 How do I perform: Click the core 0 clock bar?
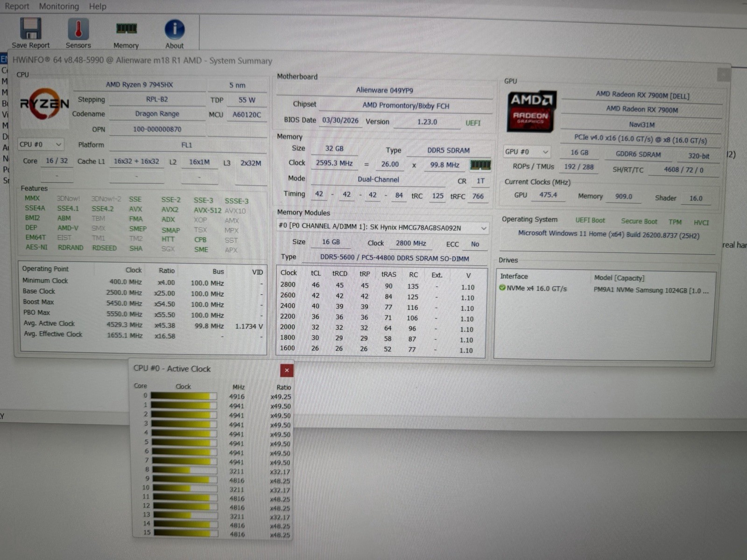(x=184, y=396)
